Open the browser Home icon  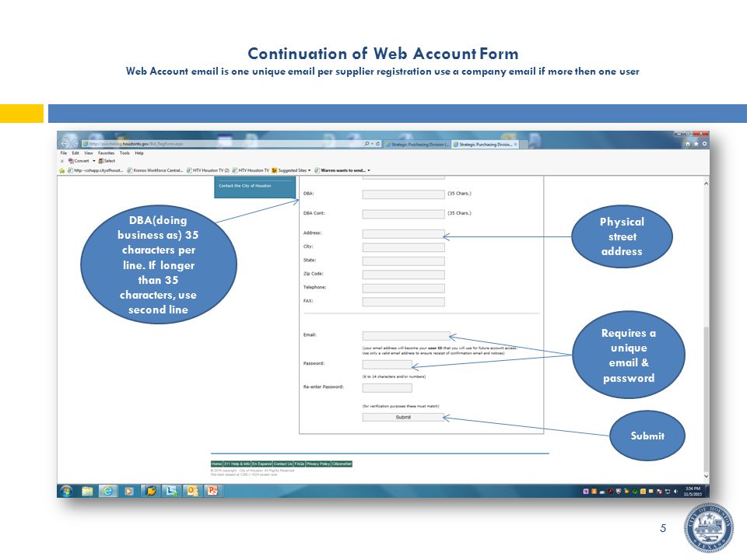[x=687, y=144]
